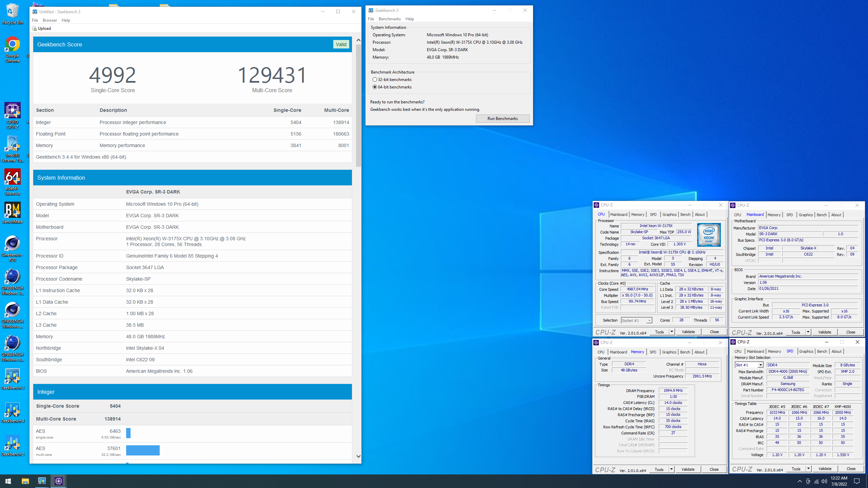Image resolution: width=868 pixels, height=488 pixels.
Task: Click the Floating Point results row
Action: click(x=192, y=134)
